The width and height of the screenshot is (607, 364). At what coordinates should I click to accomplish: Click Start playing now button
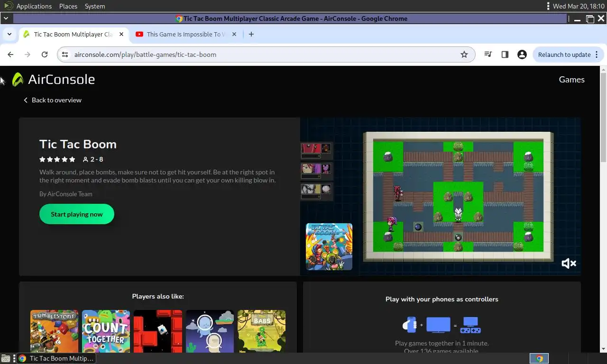77,214
